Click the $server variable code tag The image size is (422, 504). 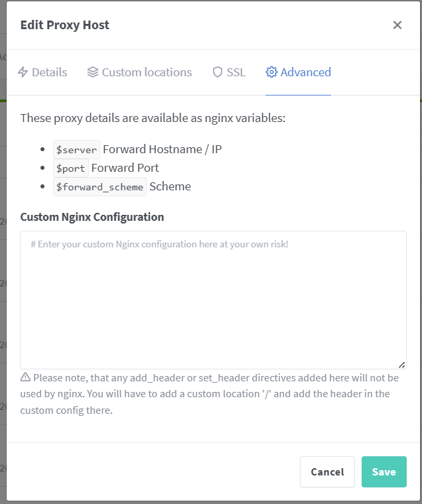tap(76, 149)
